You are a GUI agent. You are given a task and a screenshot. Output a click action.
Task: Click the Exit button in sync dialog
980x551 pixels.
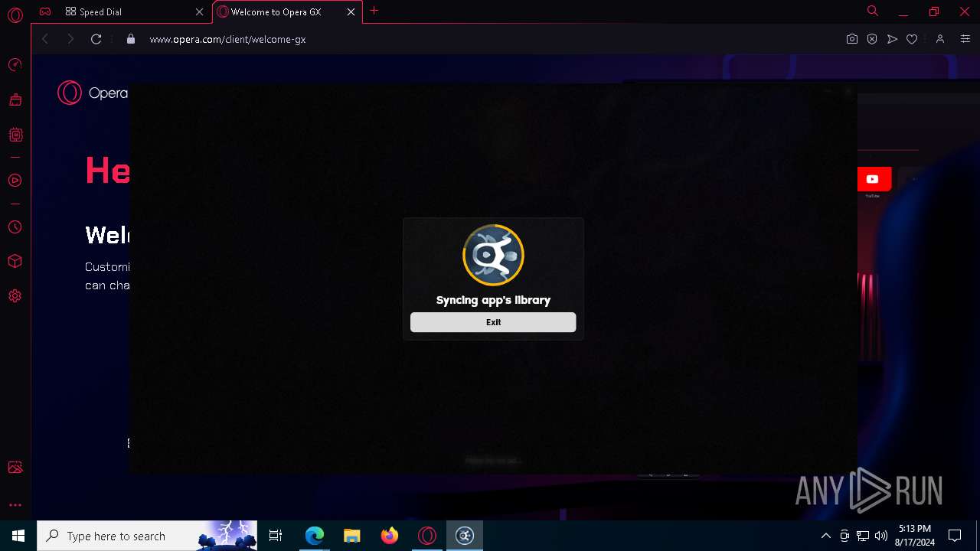click(493, 322)
